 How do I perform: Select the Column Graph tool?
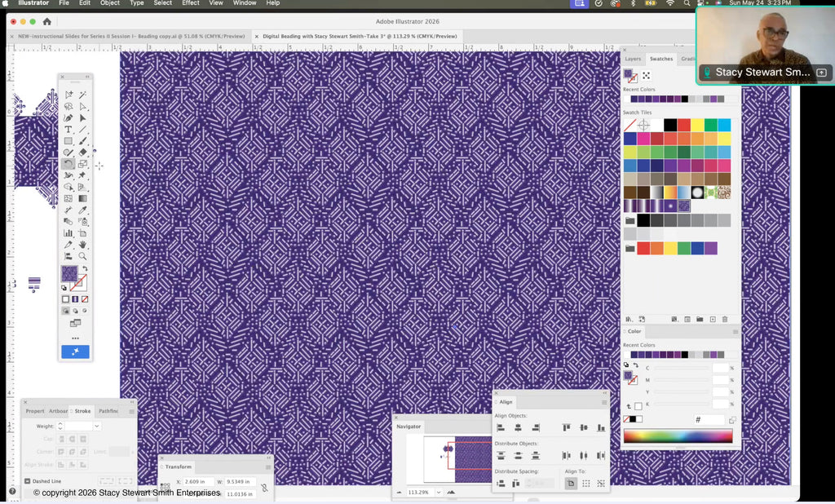click(68, 233)
